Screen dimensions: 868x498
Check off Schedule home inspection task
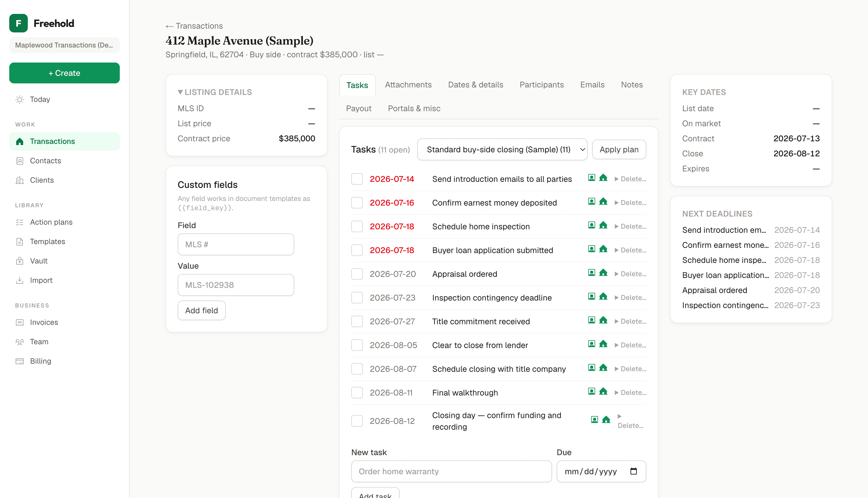click(x=357, y=226)
